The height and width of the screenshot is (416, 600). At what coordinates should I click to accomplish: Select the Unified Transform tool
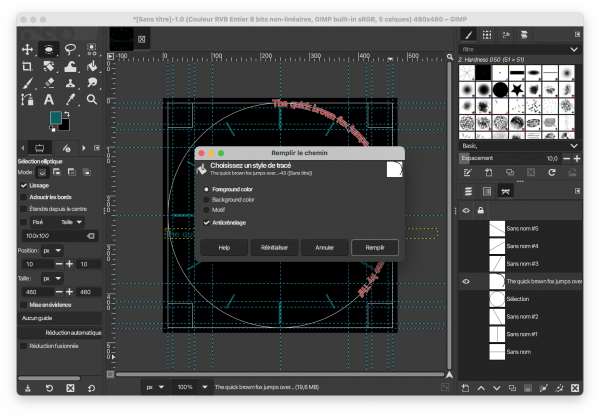pos(49,67)
